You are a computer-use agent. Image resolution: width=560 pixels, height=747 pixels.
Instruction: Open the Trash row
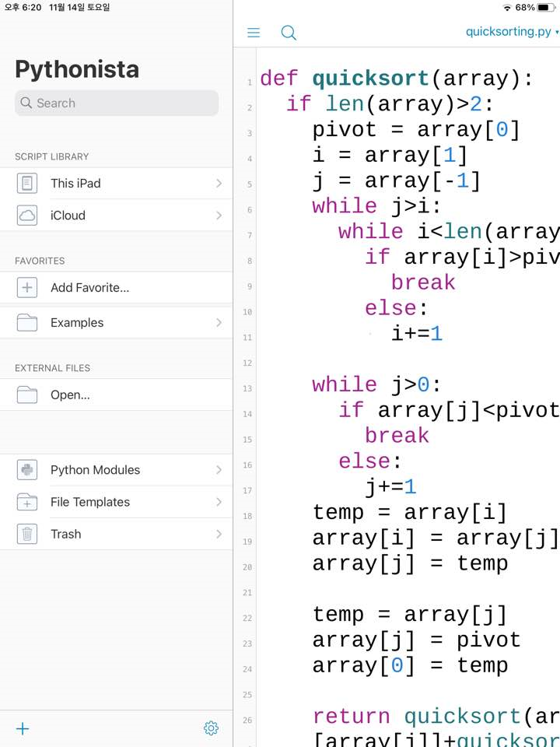[x=117, y=534]
